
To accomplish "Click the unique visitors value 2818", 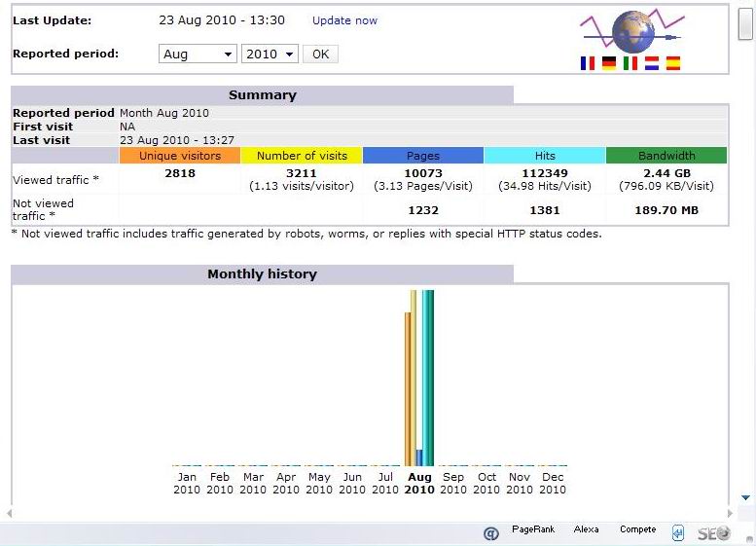I will [180, 173].
